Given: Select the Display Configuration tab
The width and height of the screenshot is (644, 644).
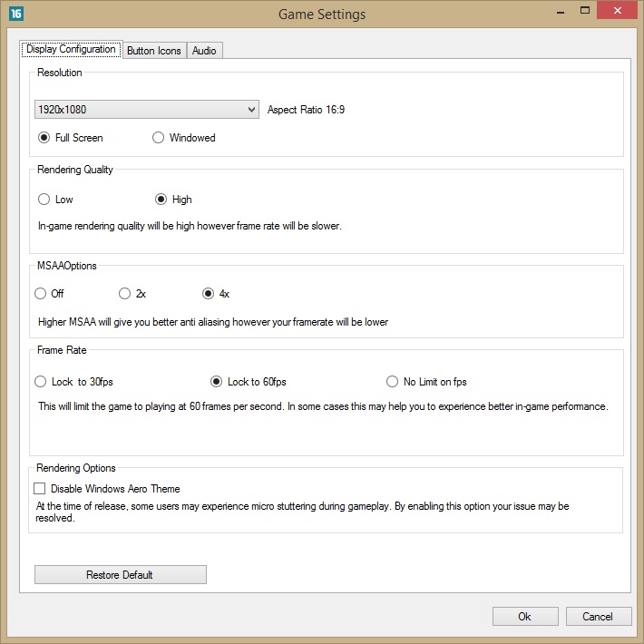Looking at the screenshot, I should (71, 49).
